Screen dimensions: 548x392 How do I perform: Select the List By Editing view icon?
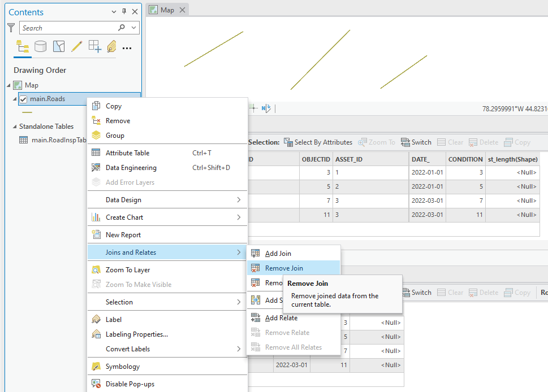(x=76, y=46)
